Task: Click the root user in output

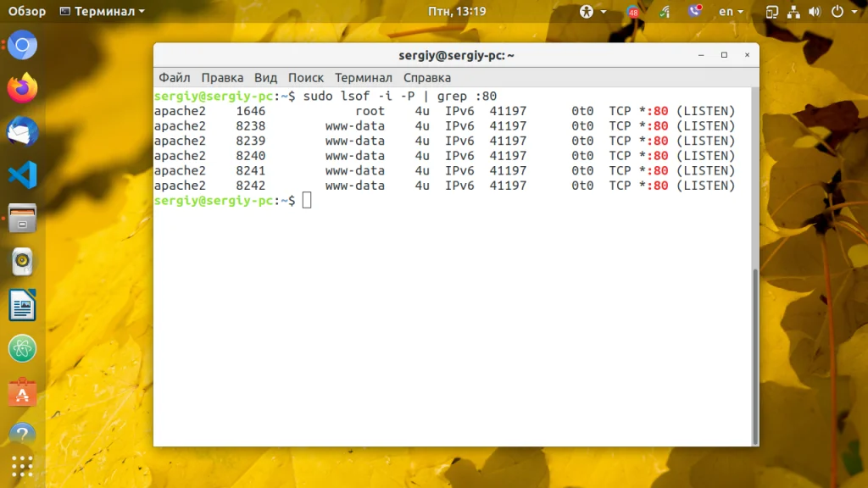Action: (x=370, y=111)
